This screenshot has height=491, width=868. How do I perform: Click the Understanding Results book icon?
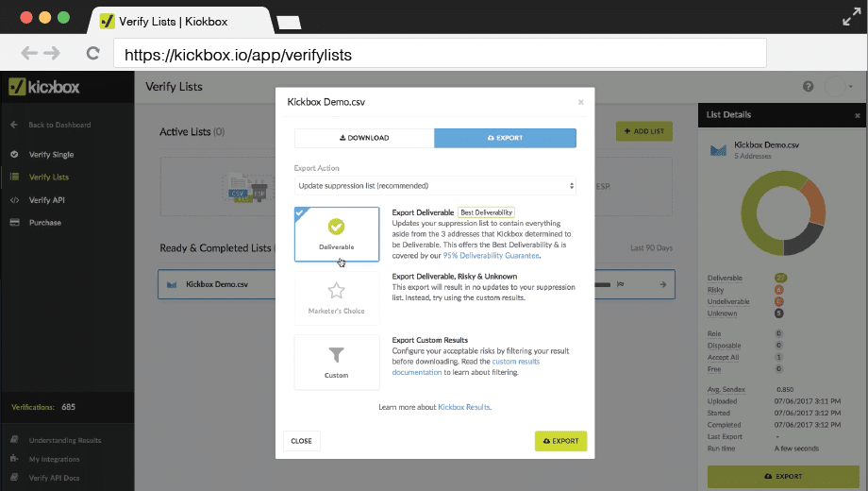coord(14,439)
